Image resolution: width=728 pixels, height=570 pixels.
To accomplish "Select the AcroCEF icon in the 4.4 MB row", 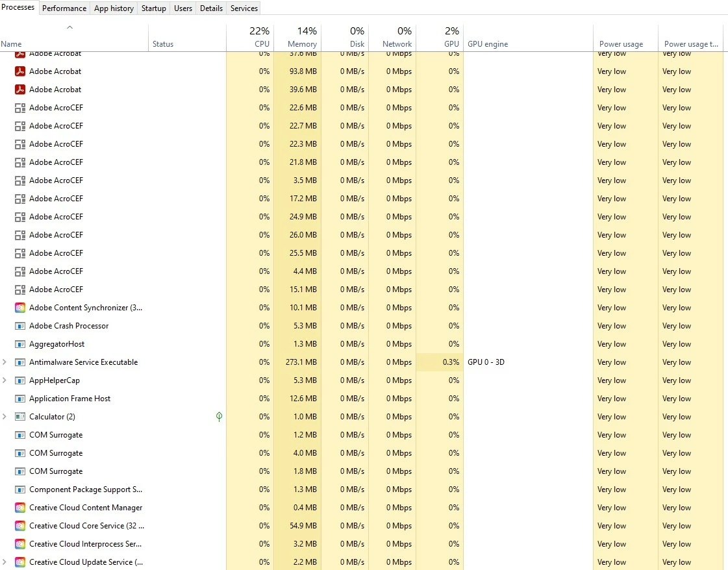I will (x=20, y=271).
